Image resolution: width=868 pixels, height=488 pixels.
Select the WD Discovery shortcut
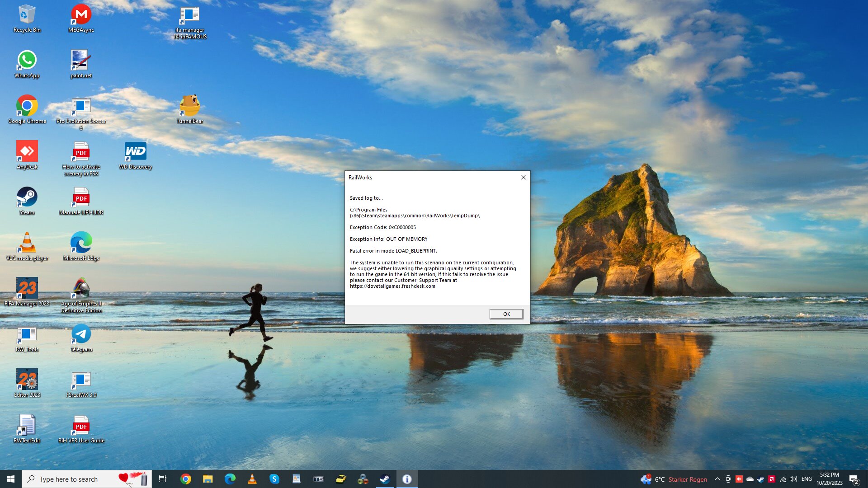[x=135, y=152]
